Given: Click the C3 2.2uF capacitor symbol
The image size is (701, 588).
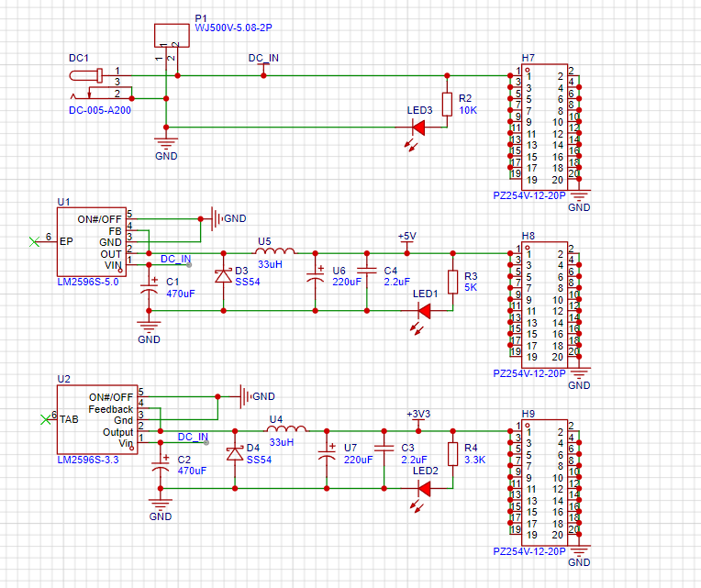Looking at the screenshot, I should (383, 453).
